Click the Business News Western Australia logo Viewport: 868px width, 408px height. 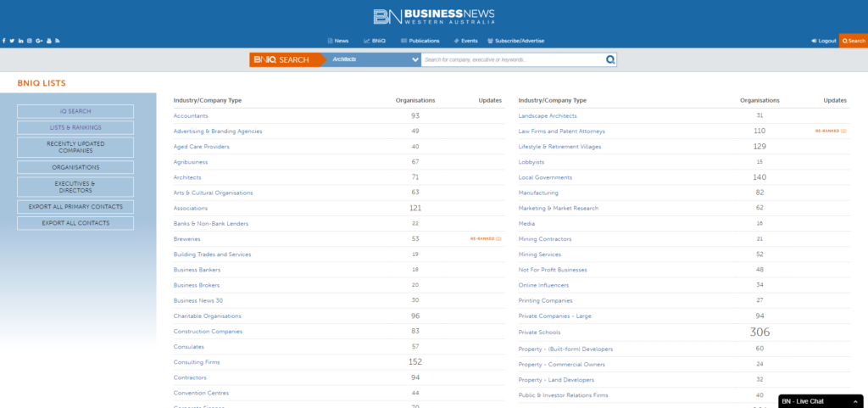434,16
